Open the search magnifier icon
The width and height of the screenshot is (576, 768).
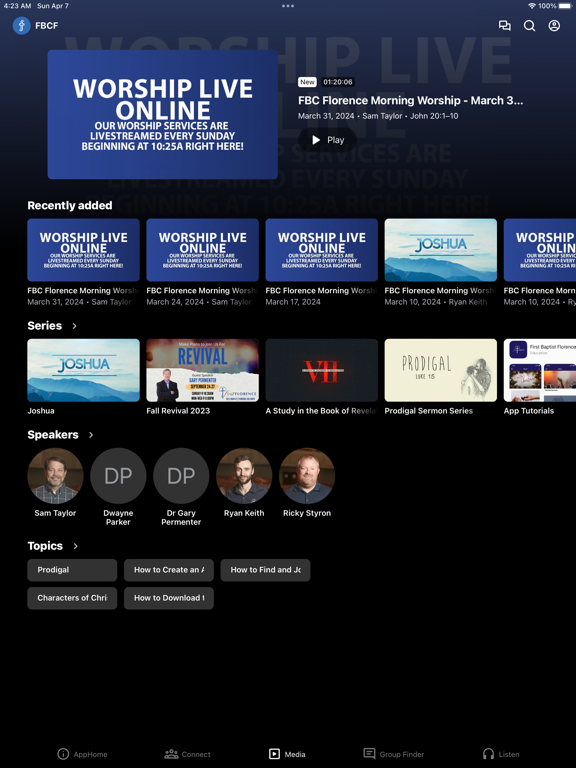tap(529, 25)
